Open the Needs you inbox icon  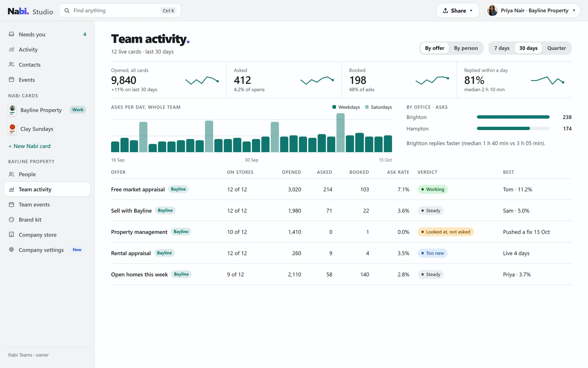click(11, 34)
